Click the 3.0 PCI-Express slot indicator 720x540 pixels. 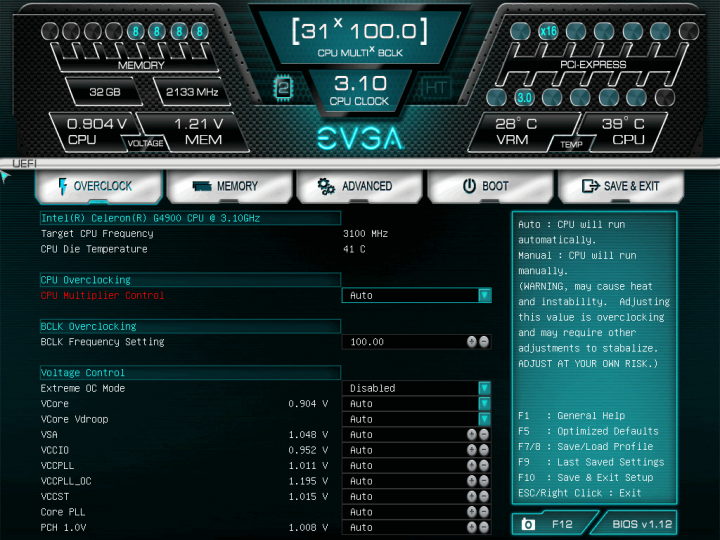pos(524,97)
